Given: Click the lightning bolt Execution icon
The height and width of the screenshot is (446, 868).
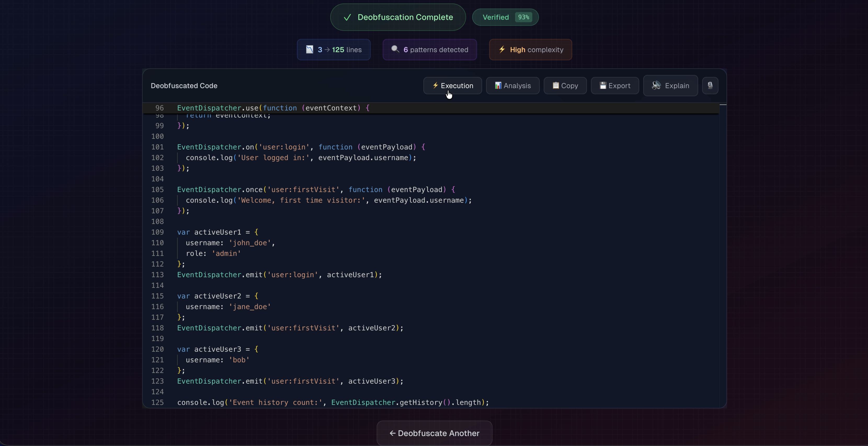Looking at the screenshot, I should click(x=435, y=85).
